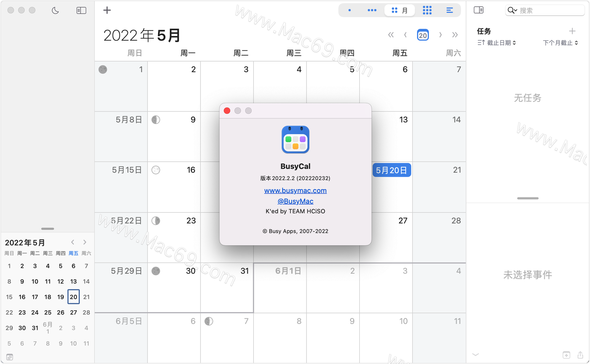Click moon phase icon on May 30

156,271
